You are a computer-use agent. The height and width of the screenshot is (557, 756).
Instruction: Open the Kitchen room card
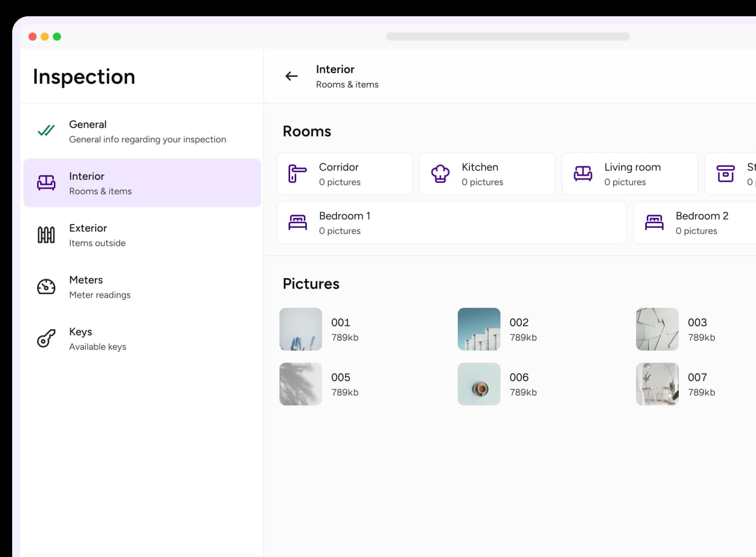(x=487, y=173)
